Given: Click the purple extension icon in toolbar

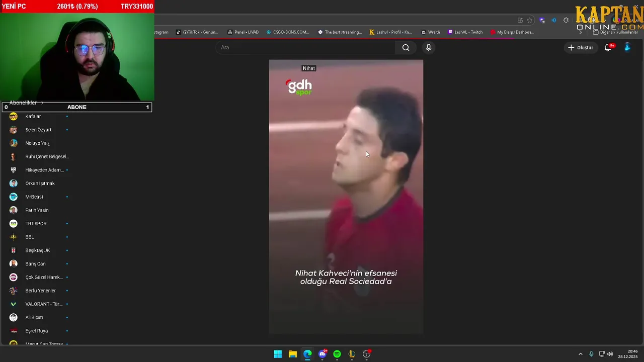Looking at the screenshot, I should pyautogui.click(x=542, y=20).
